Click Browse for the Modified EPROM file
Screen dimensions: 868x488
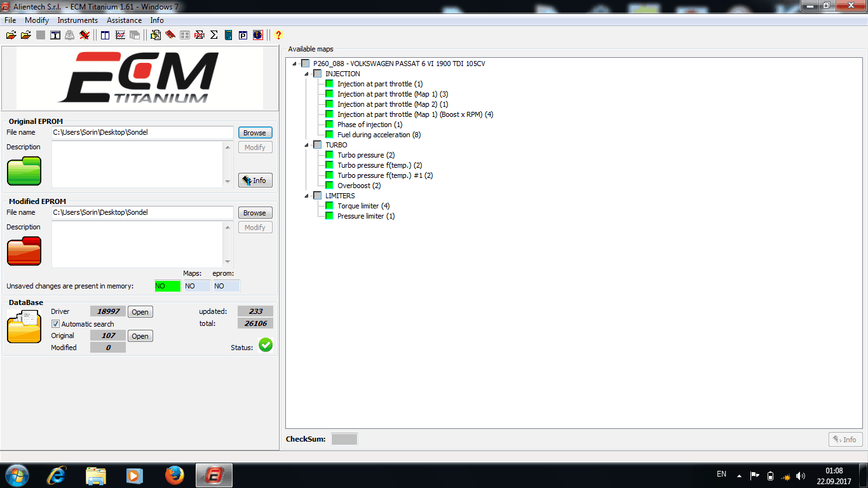point(255,213)
